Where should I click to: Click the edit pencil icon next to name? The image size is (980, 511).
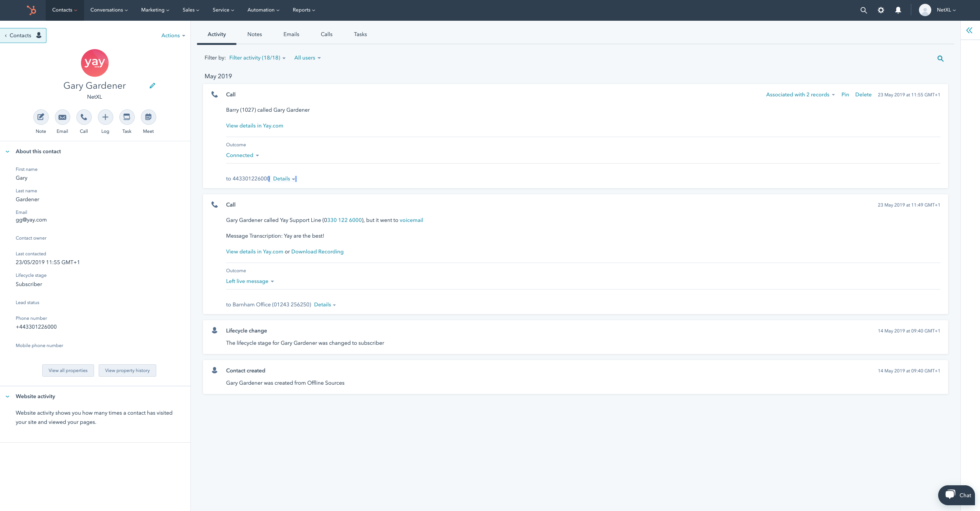[152, 86]
